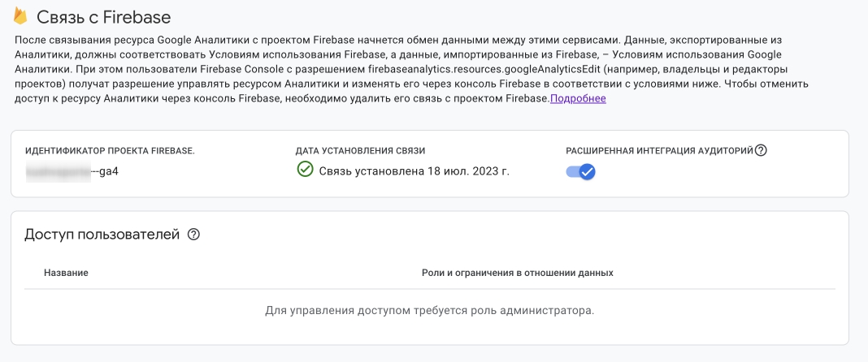Click Роли и ограничения в отношении данных header
This screenshot has width=868, height=362.
pos(517,273)
